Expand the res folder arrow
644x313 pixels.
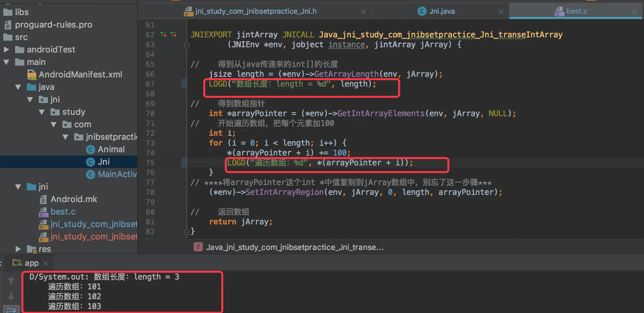[x=18, y=249]
